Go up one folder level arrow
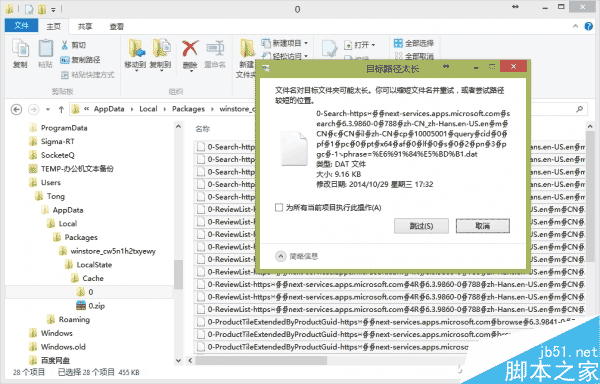600x384 pixels. coord(61,109)
